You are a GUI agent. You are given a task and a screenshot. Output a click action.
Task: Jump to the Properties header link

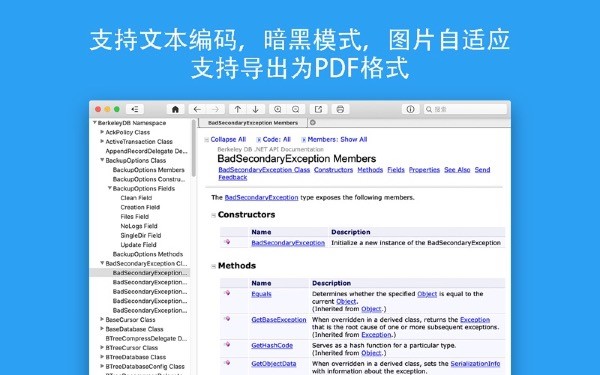pos(424,170)
